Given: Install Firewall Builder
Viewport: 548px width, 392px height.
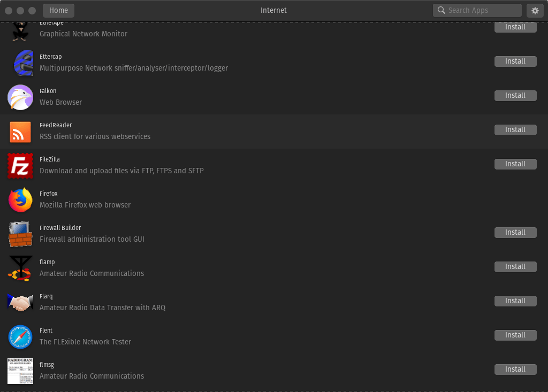Looking at the screenshot, I should coord(515,232).
